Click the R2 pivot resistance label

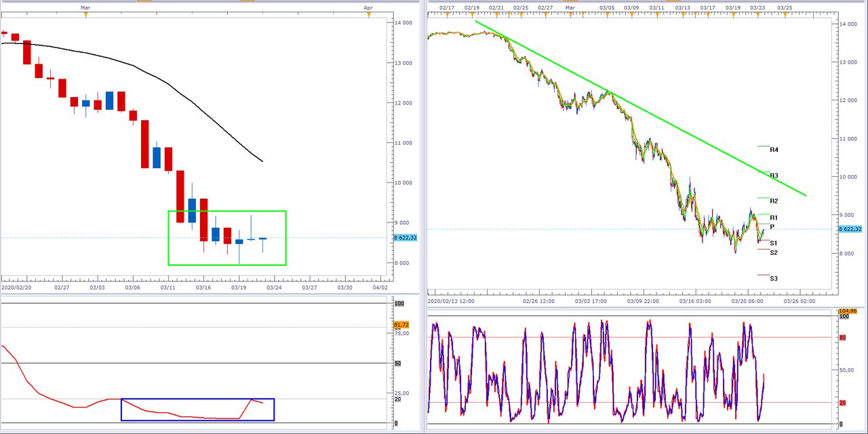click(x=774, y=201)
